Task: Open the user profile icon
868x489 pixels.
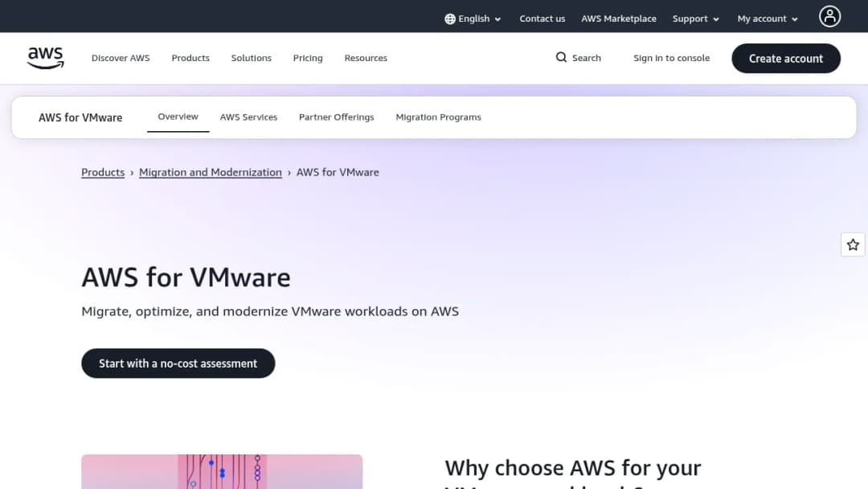Action: coord(829,17)
